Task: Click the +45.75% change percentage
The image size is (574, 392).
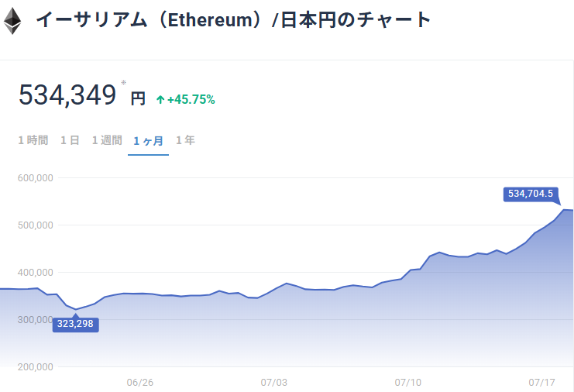Action: (191, 99)
